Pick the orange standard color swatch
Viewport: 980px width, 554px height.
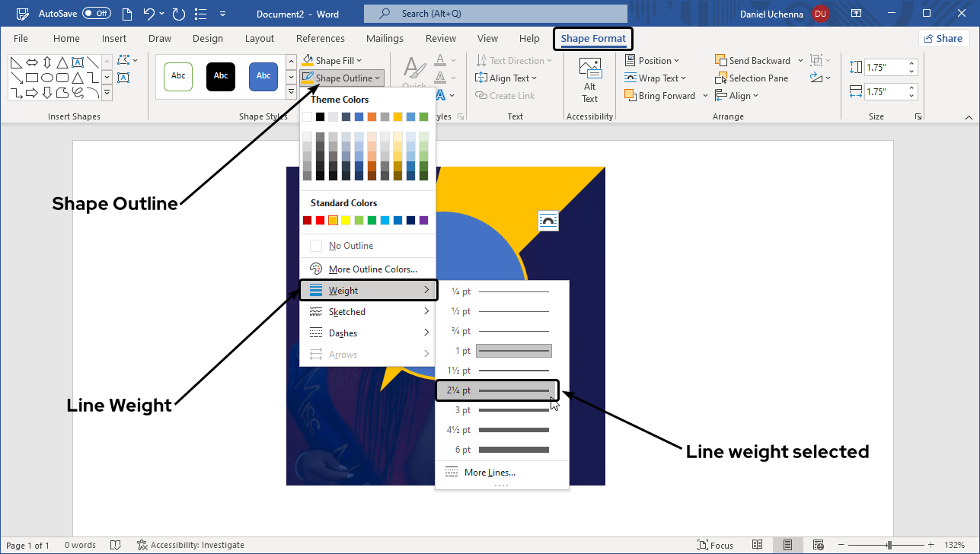[x=333, y=221]
